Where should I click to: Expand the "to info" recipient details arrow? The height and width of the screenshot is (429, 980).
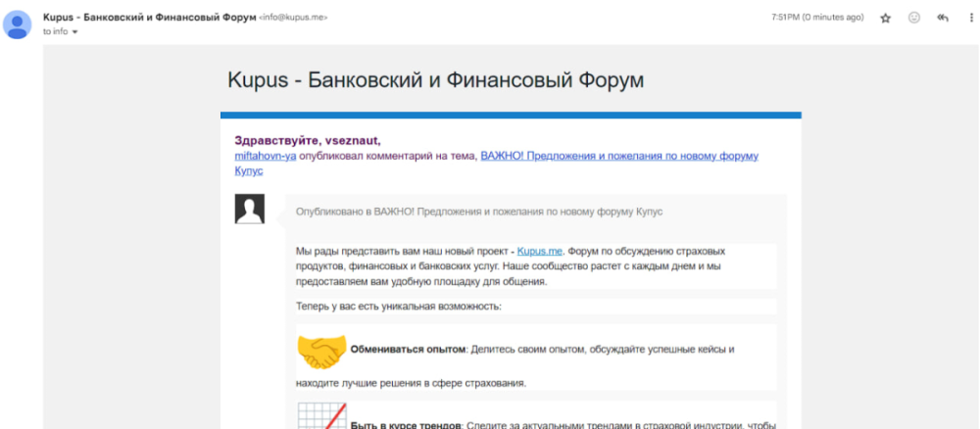75,32
